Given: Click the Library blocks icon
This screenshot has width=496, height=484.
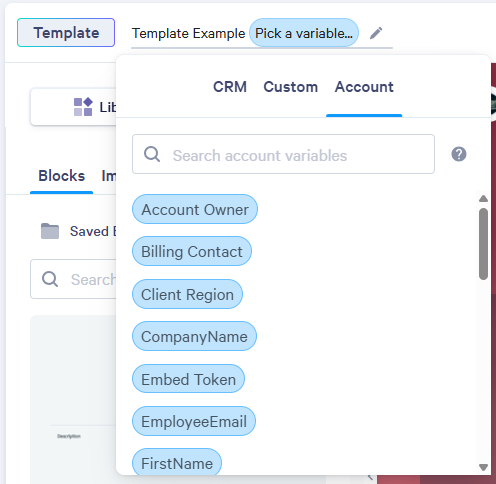Looking at the screenshot, I should coord(83,107).
